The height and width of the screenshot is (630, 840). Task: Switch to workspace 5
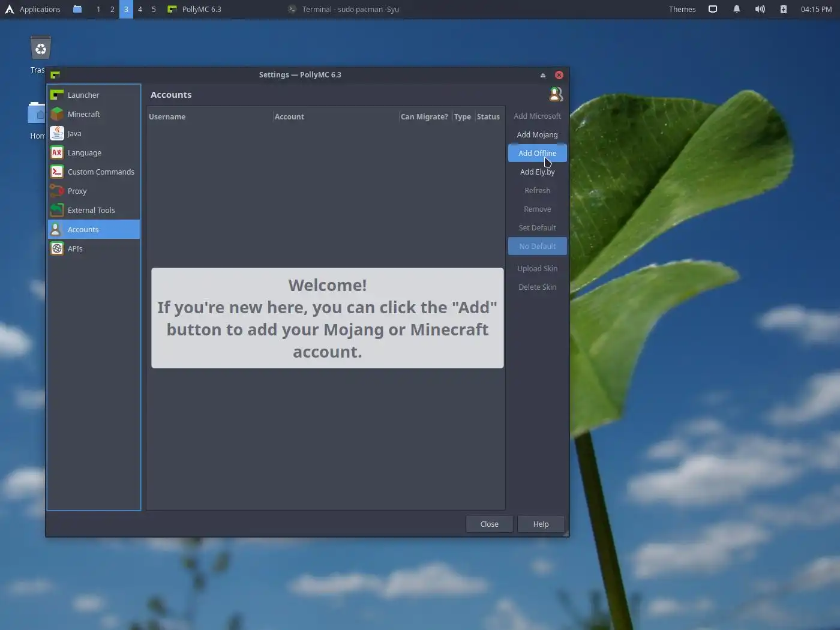[x=154, y=9]
